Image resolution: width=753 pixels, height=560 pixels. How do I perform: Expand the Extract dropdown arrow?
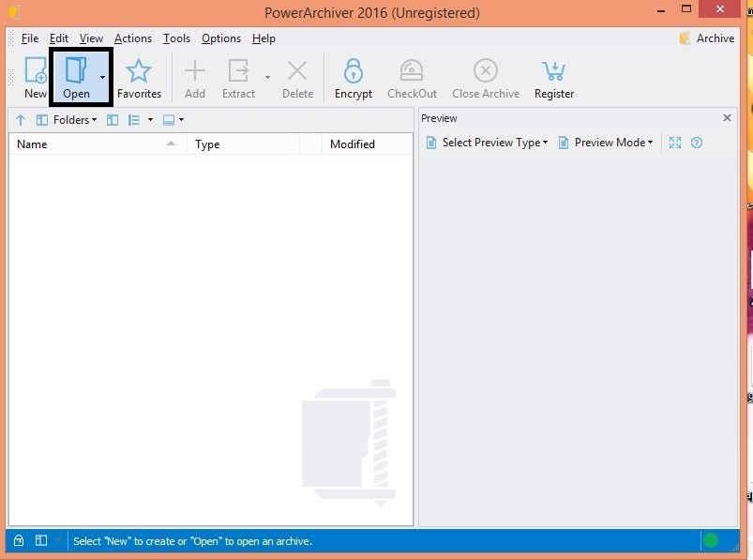pyautogui.click(x=267, y=77)
